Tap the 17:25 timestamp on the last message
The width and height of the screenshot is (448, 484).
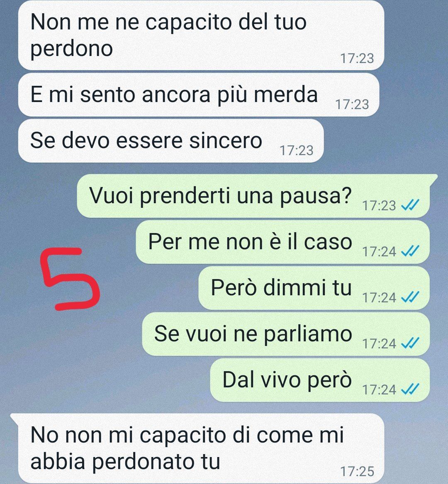coord(357,471)
